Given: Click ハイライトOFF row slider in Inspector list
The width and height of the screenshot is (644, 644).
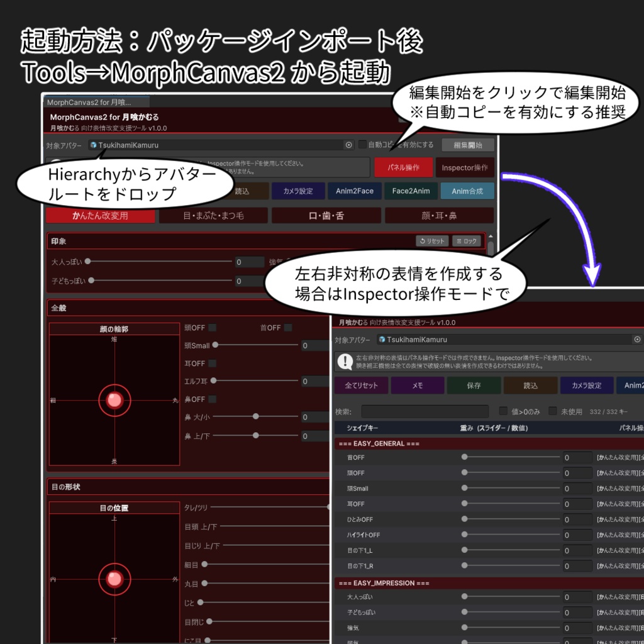Looking at the screenshot, I should coord(511,535).
